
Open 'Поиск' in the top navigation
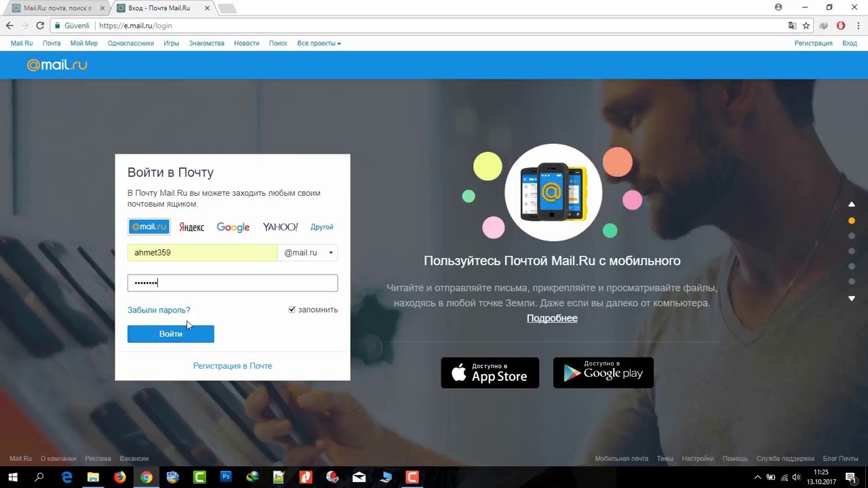click(278, 43)
